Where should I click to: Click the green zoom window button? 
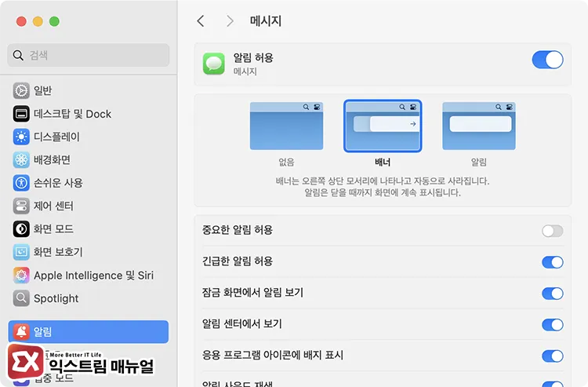pyautogui.click(x=54, y=21)
